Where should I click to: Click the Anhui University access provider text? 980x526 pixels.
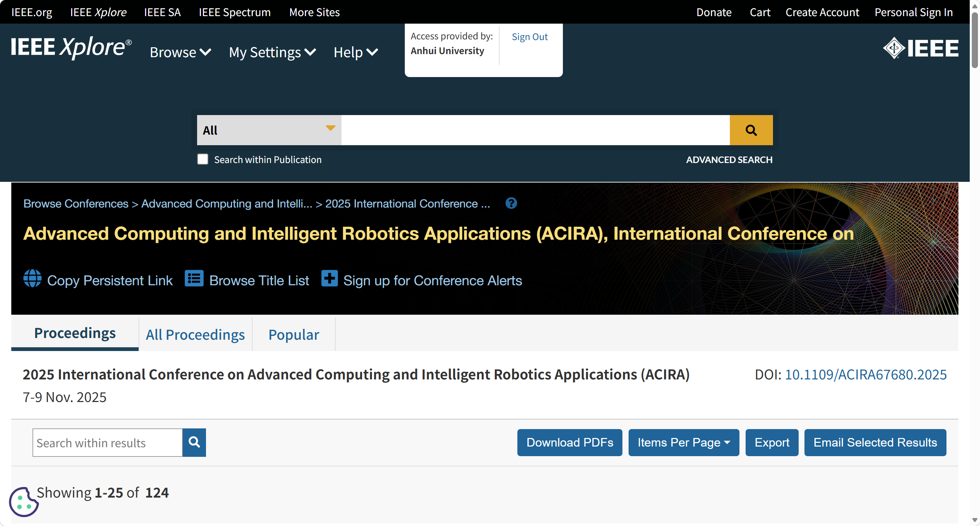pyautogui.click(x=447, y=51)
